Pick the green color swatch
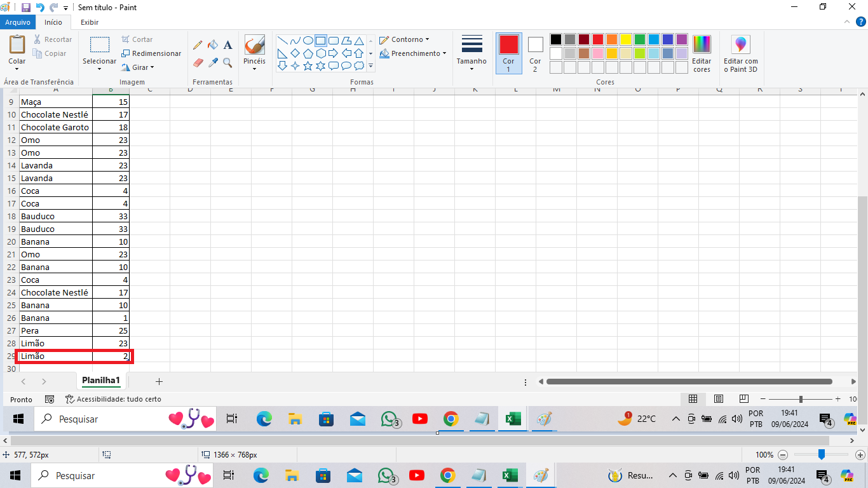Image resolution: width=868 pixels, height=488 pixels. 640,39
